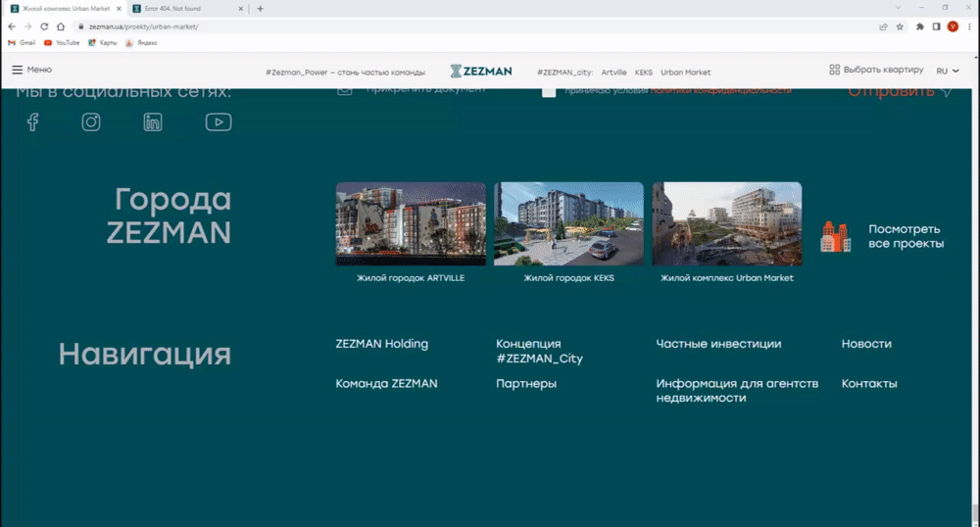This screenshot has height=527, width=980.
Task: Click the hamburger Меню icon
Action: [x=18, y=70]
